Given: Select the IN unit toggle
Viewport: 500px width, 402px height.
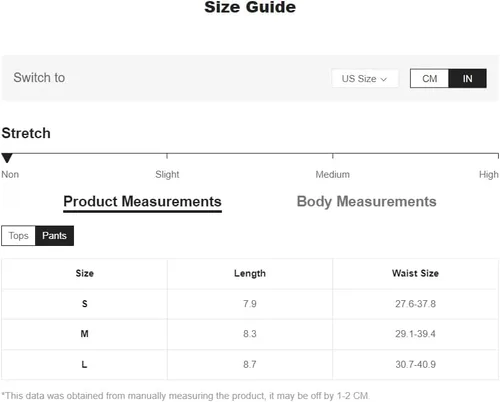Looking at the screenshot, I should click(x=467, y=79).
